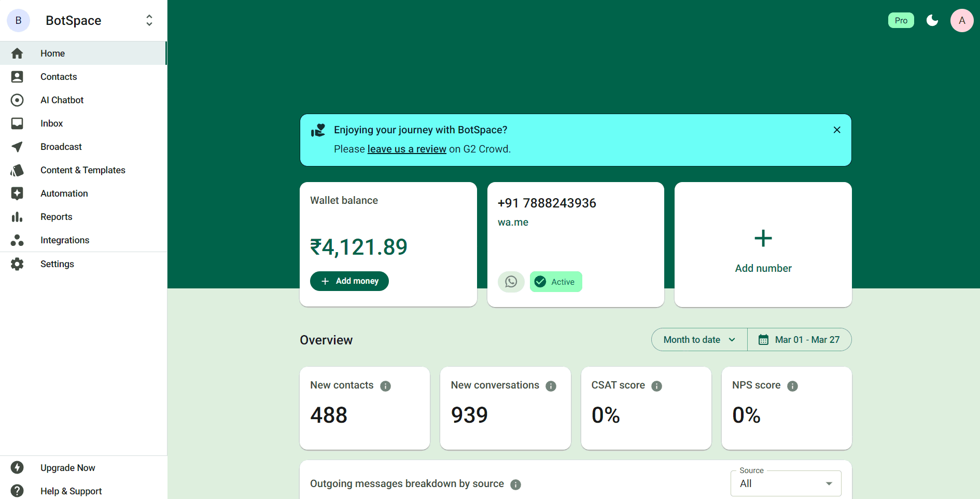The height and width of the screenshot is (499, 980).
Task: Open the user avatar A menu
Action: (962, 20)
